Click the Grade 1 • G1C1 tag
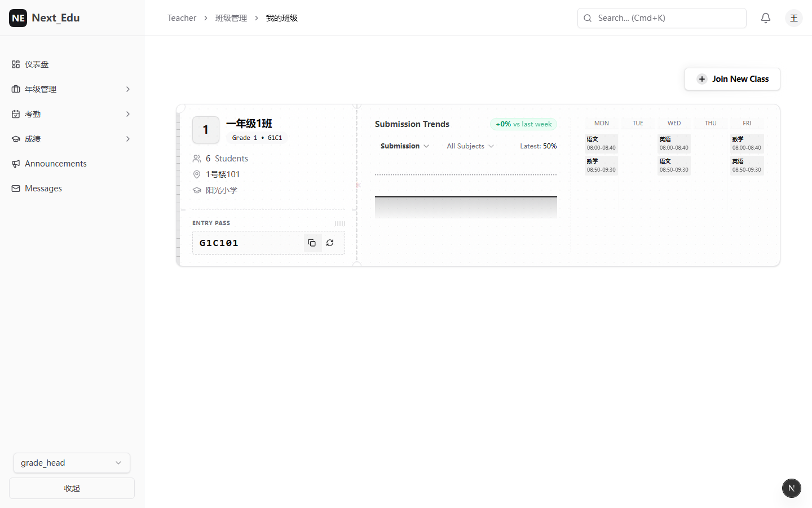This screenshot has height=508, width=812. coord(257,138)
